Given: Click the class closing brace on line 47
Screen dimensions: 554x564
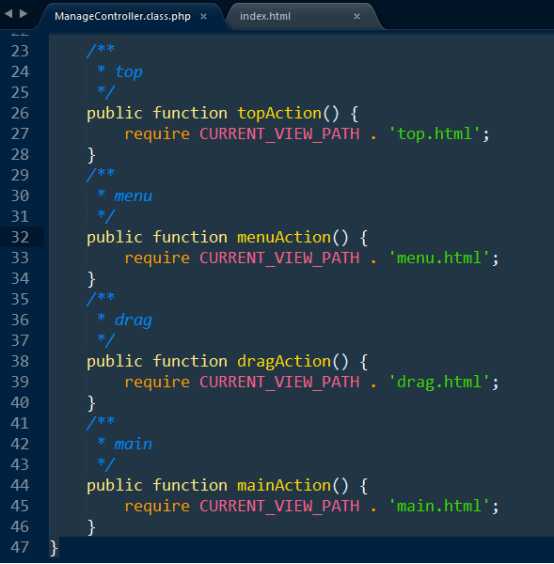Looking at the screenshot, I should (54, 548).
